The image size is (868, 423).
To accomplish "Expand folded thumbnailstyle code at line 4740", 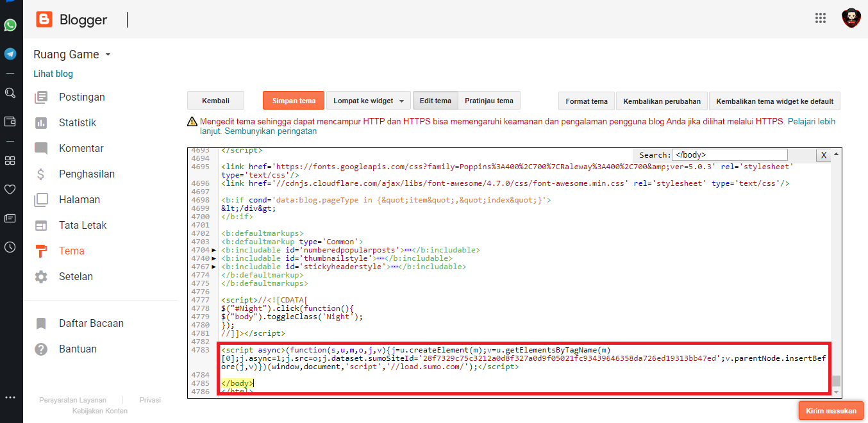I will point(214,258).
